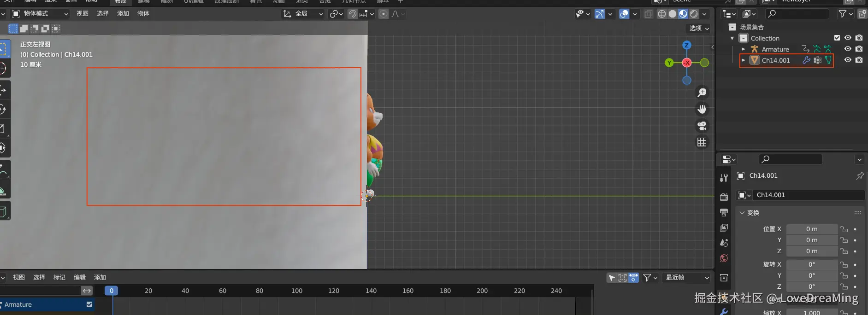
Task: Hide Collection with its eye icon
Action: [848, 38]
